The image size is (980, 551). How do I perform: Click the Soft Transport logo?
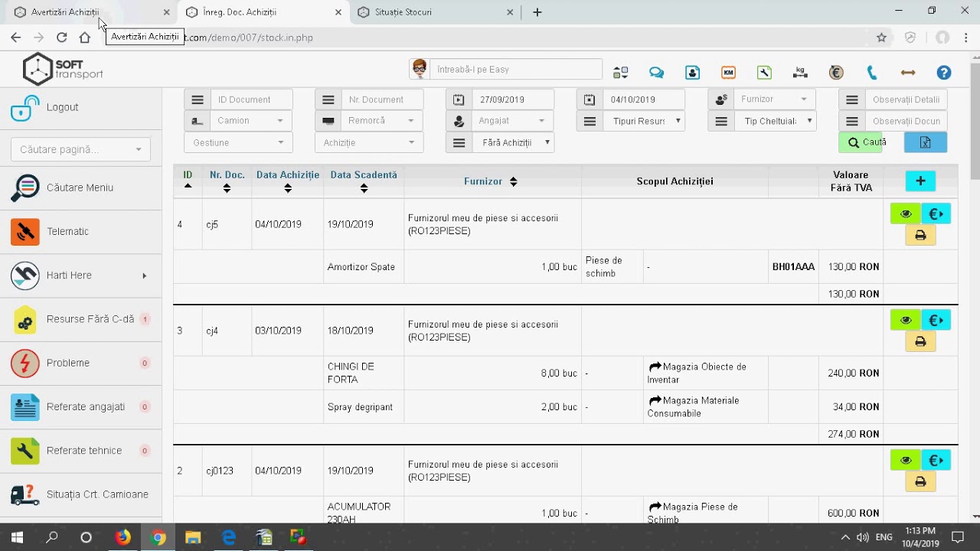[63, 70]
